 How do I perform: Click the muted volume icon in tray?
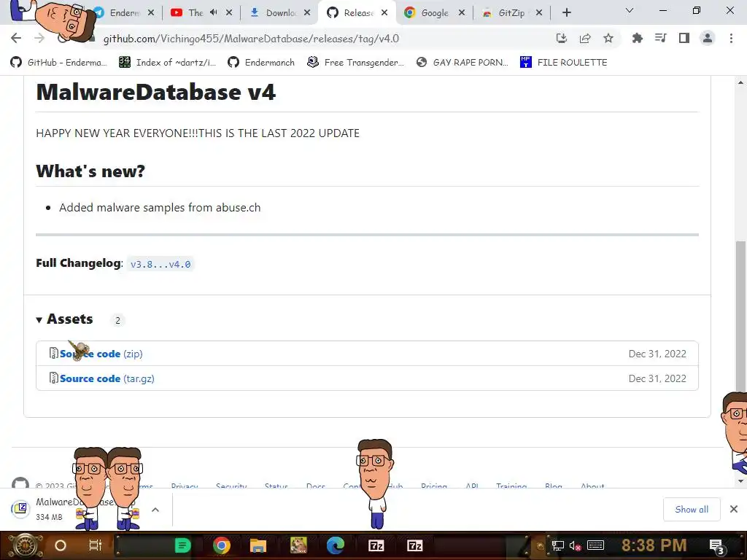(x=575, y=545)
